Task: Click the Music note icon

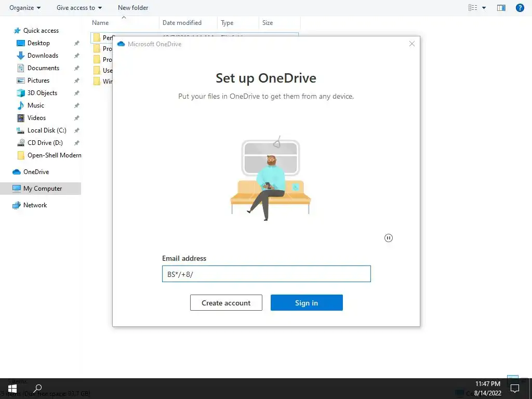Action: [x=21, y=105]
